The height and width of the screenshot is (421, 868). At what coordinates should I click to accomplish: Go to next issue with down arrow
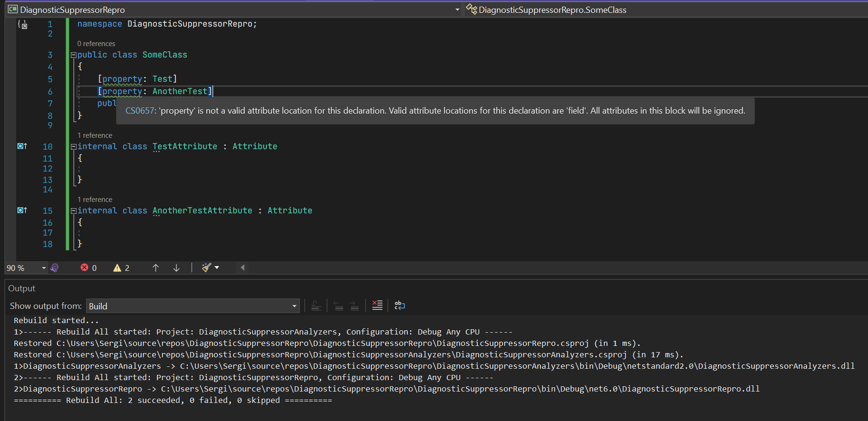[176, 268]
